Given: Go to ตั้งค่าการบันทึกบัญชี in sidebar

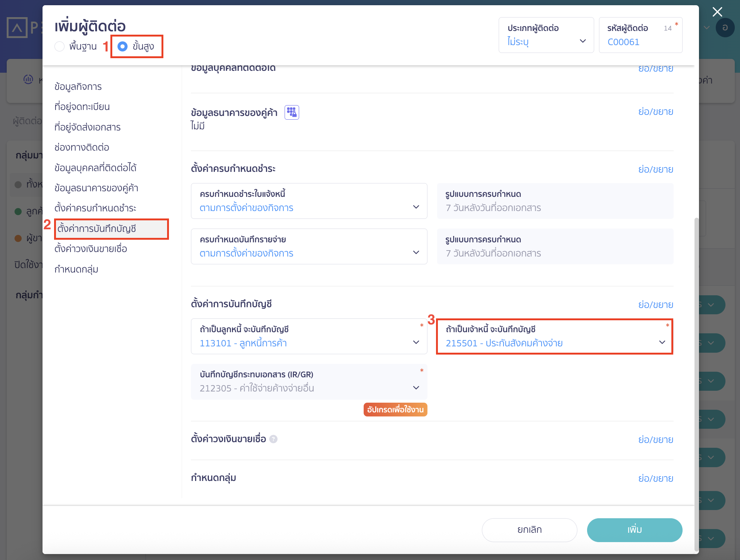Looking at the screenshot, I should click(97, 229).
